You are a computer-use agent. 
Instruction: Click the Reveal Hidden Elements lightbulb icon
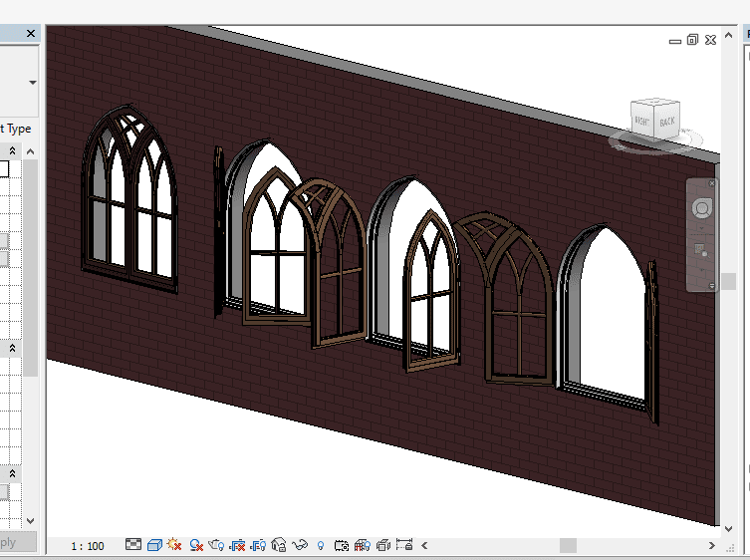coord(321,545)
